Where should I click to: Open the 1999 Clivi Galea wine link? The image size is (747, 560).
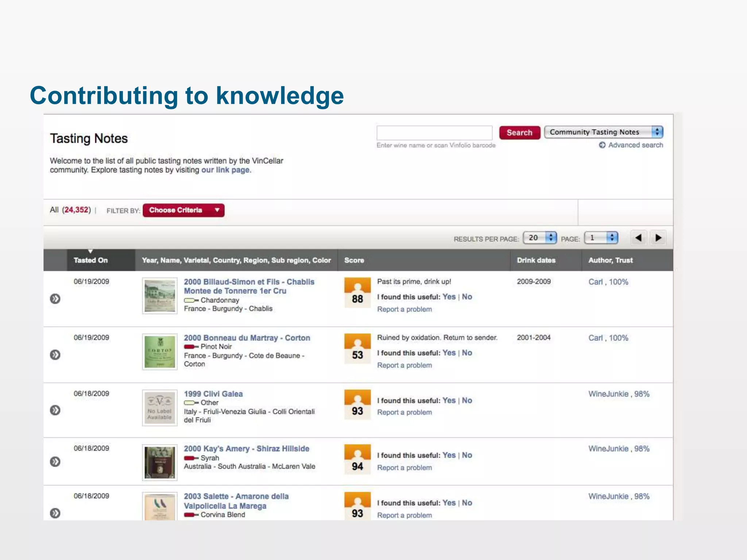[213, 394]
